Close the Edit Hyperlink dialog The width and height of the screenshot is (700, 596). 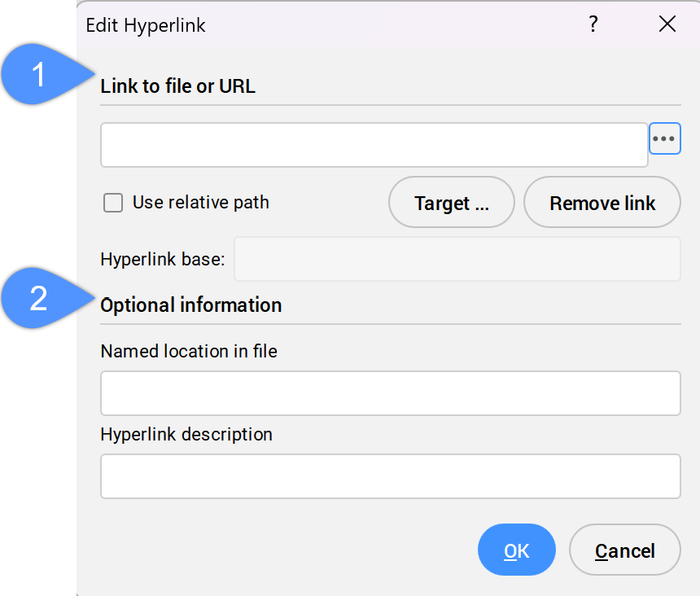pyautogui.click(x=667, y=24)
